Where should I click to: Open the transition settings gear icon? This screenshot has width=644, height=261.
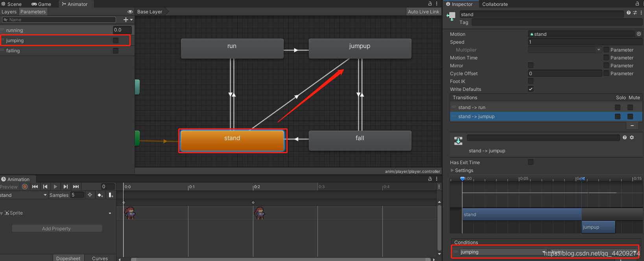(632, 137)
